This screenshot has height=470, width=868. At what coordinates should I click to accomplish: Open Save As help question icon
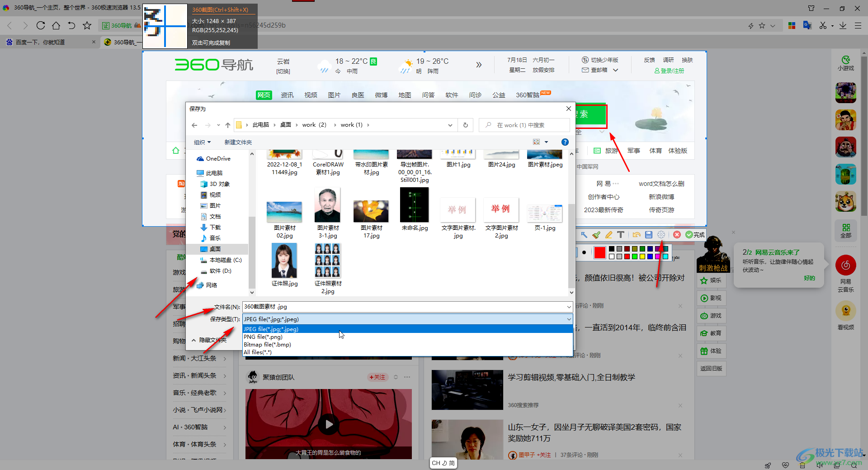565,142
